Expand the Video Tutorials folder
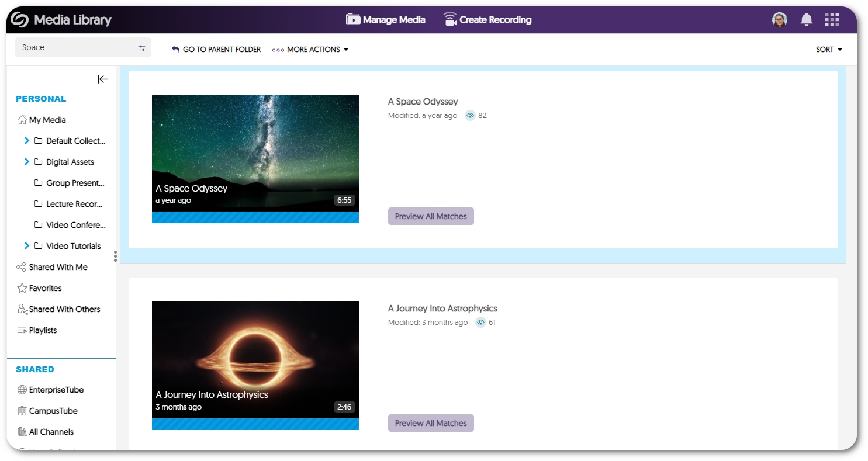Image resolution: width=868 pixels, height=461 pixels. (x=26, y=245)
